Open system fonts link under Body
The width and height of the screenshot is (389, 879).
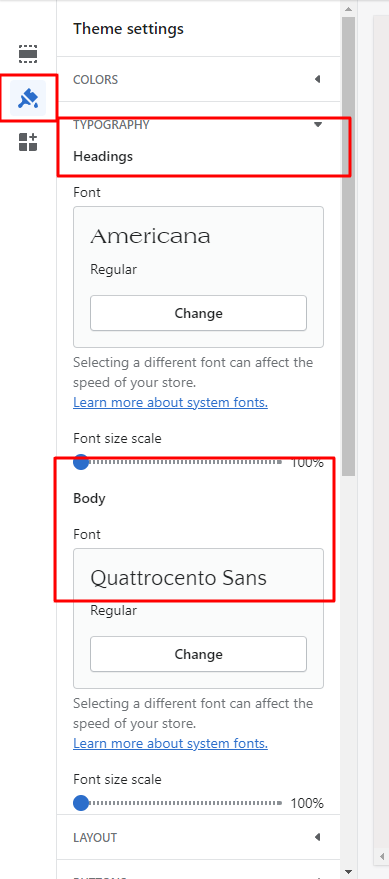point(170,743)
